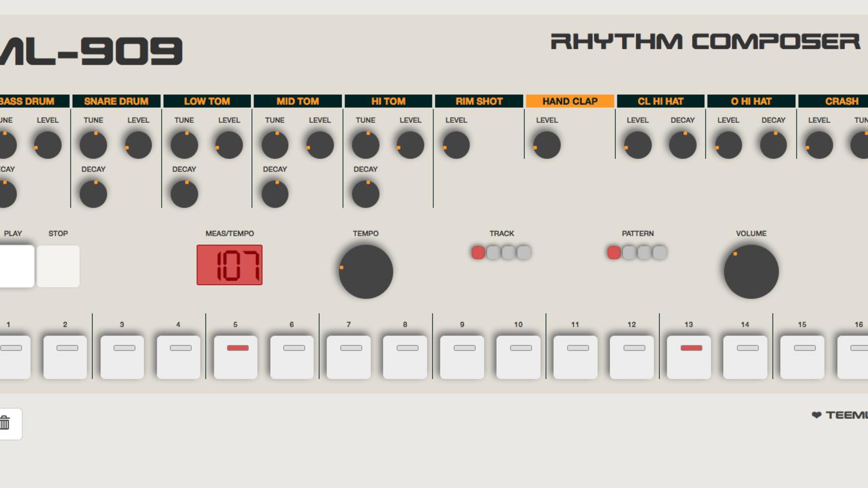Click the Hi Tom LEVEL knob
Viewport: 868px width, 488px height.
point(410,145)
